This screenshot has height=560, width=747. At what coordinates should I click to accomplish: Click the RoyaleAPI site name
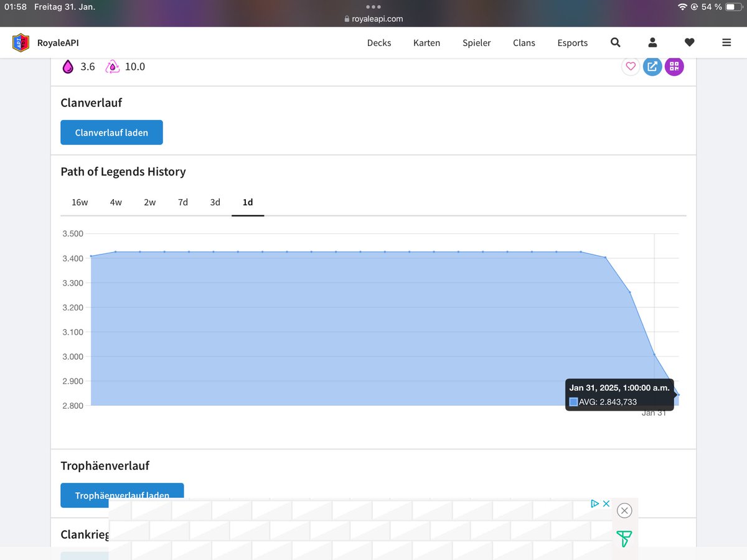pos(58,43)
